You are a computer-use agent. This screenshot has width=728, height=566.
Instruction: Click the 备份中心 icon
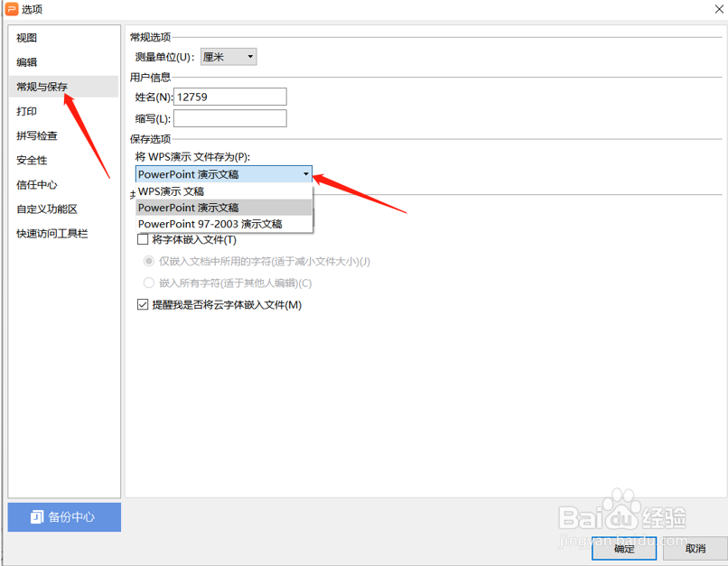point(37,517)
